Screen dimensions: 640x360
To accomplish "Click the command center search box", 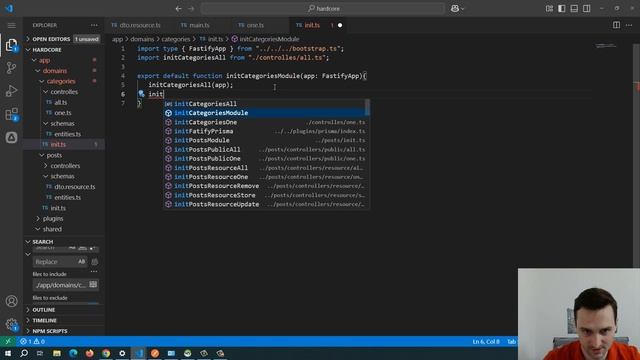I will click(323, 9).
